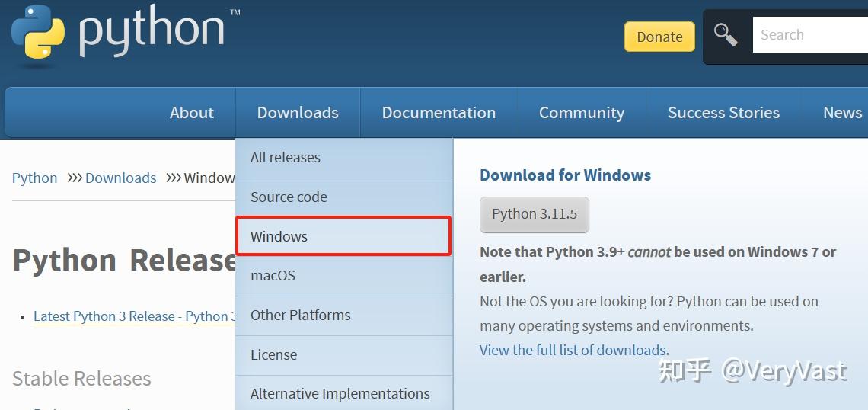The image size is (868, 410).
Task: Open the Downloads navigation menu
Action: tap(298, 113)
